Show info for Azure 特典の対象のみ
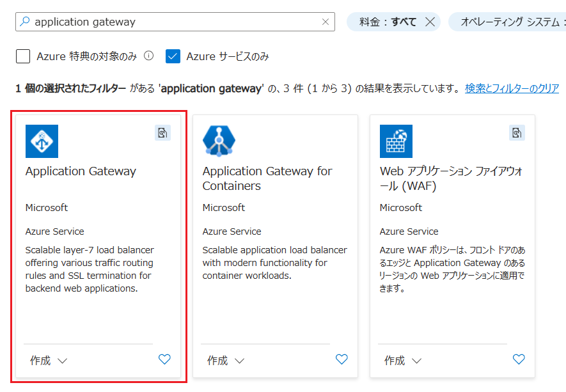Image resolution: width=566 pixels, height=392 pixels. [x=149, y=56]
